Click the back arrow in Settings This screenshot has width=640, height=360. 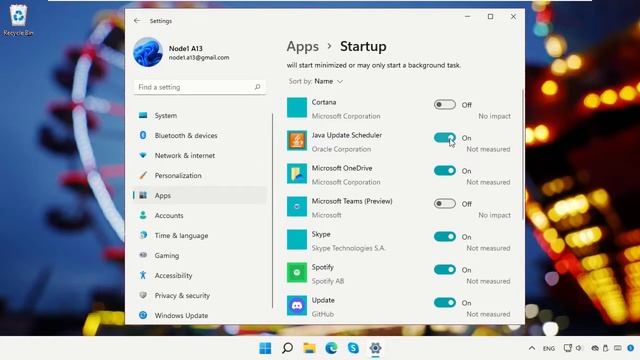tap(137, 20)
